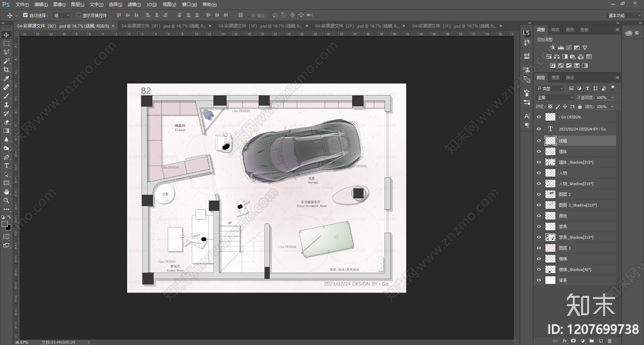644x345 pixels.
Task: Select the Magic Wand tool
Action: click(x=6, y=61)
